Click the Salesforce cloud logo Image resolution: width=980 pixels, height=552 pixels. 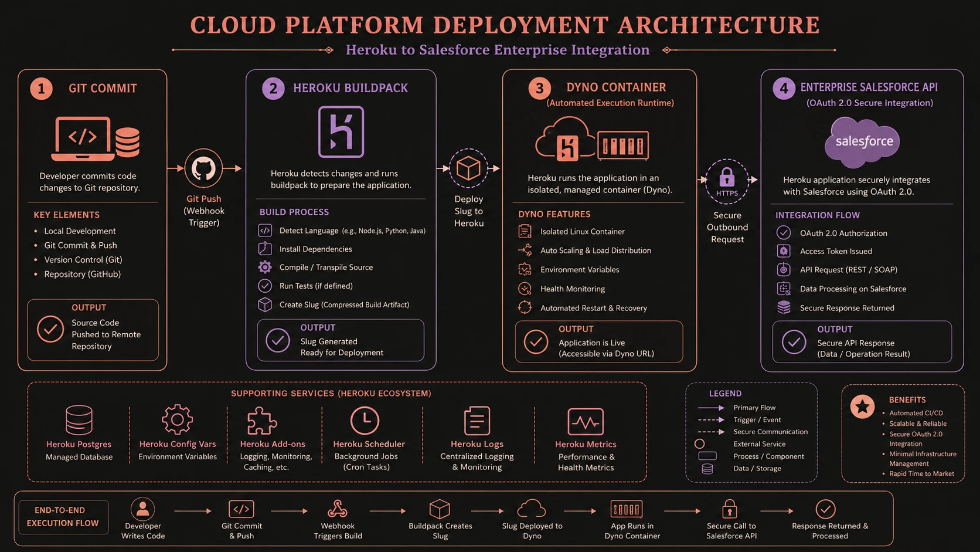pyautogui.click(x=863, y=142)
